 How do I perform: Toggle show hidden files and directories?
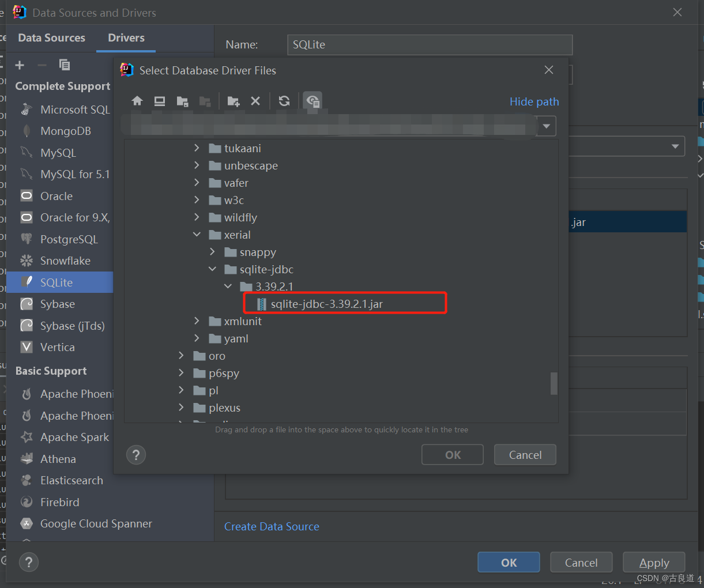pos(313,101)
